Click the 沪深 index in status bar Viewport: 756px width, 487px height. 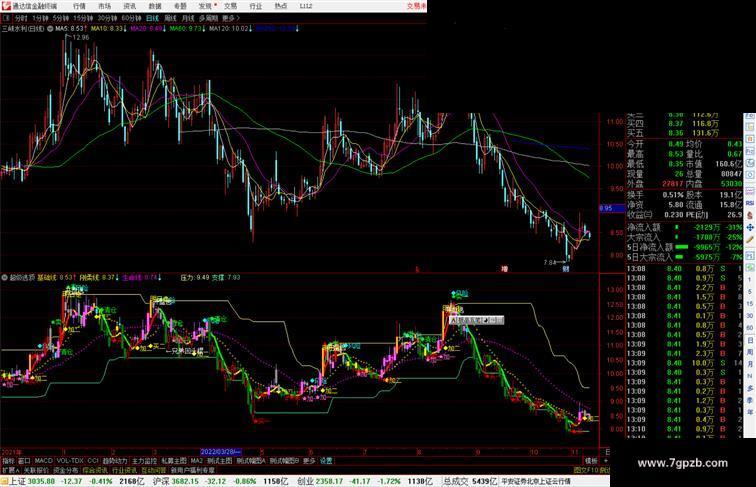pyautogui.click(x=162, y=481)
